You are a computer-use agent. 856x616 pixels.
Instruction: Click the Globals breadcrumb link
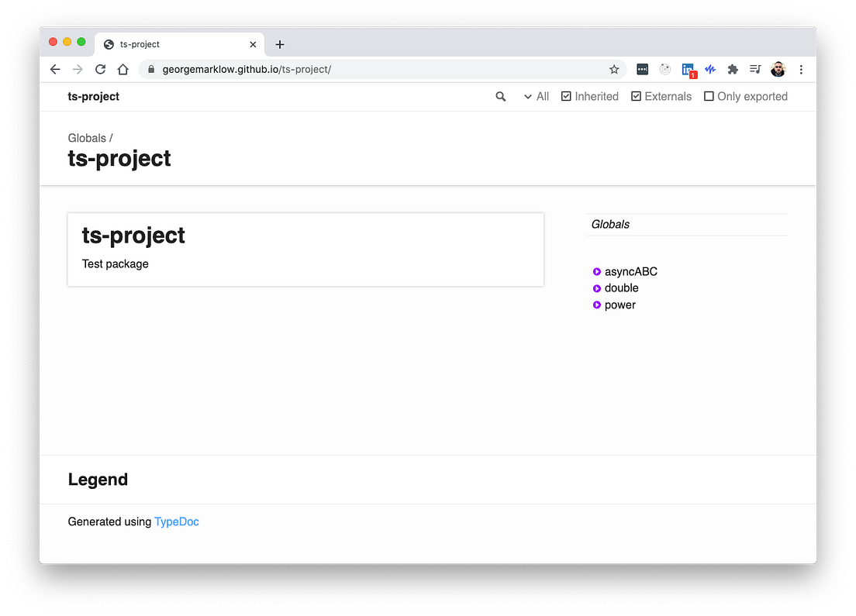click(85, 138)
